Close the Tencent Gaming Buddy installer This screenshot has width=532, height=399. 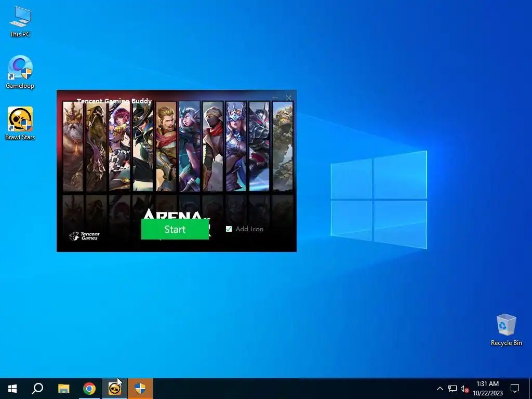tap(288, 98)
